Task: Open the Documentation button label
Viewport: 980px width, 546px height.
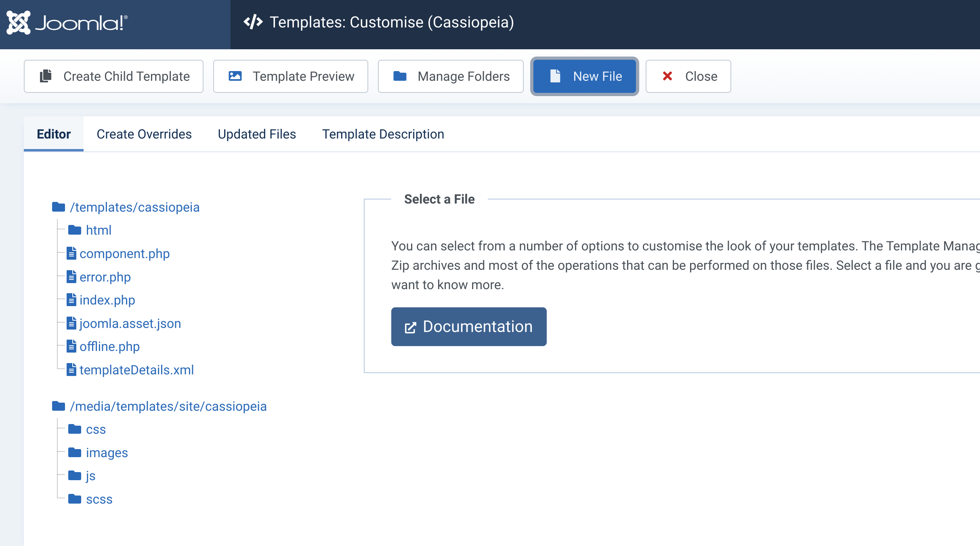Action: [x=478, y=327]
